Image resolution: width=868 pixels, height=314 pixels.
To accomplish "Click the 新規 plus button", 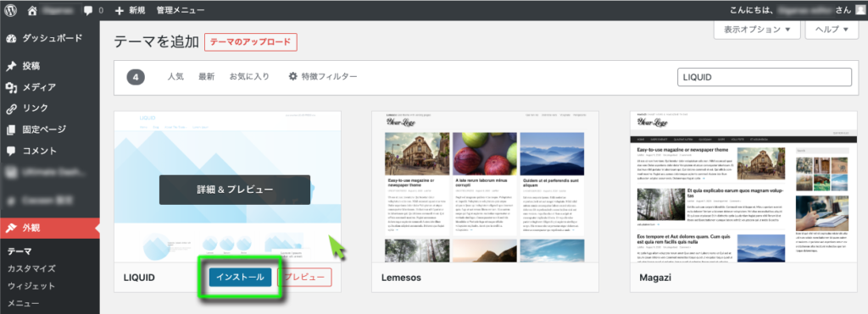I will [x=130, y=10].
